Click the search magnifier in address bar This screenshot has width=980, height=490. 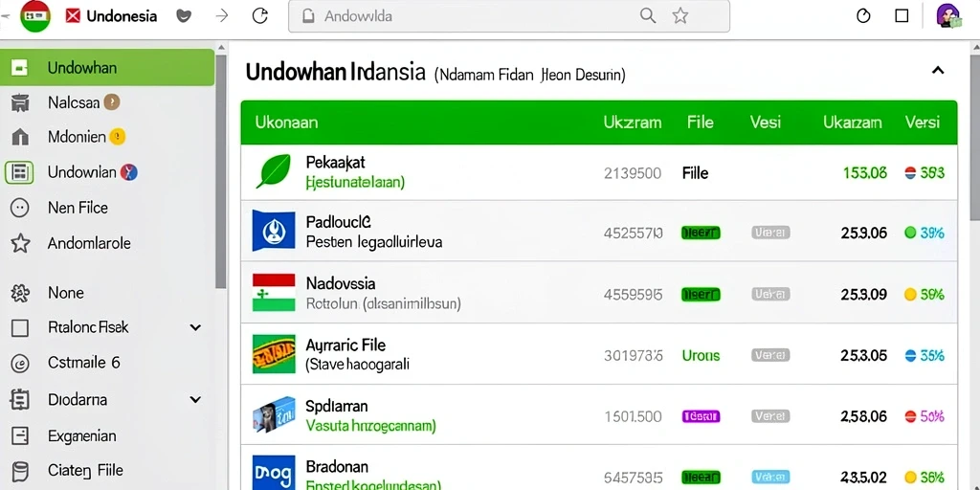(x=648, y=16)
